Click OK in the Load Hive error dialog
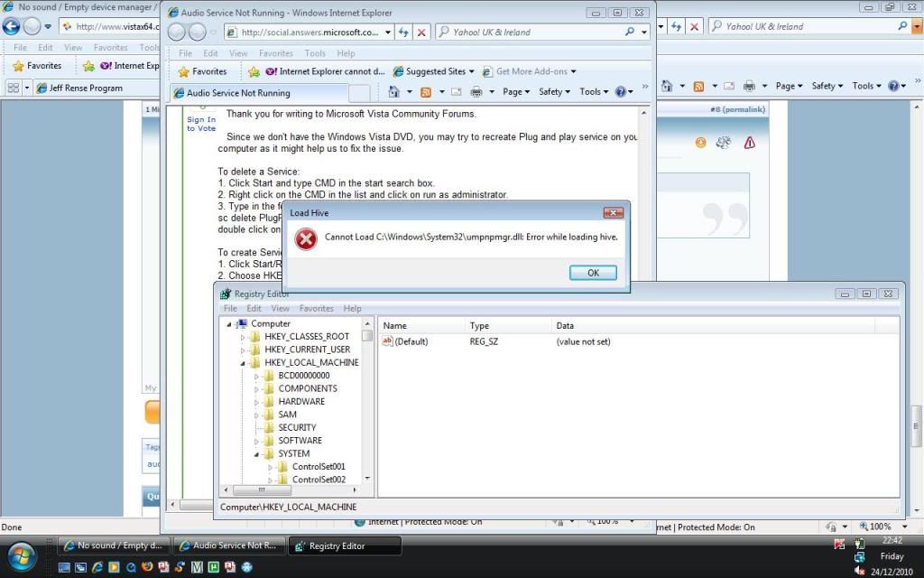 593,273
